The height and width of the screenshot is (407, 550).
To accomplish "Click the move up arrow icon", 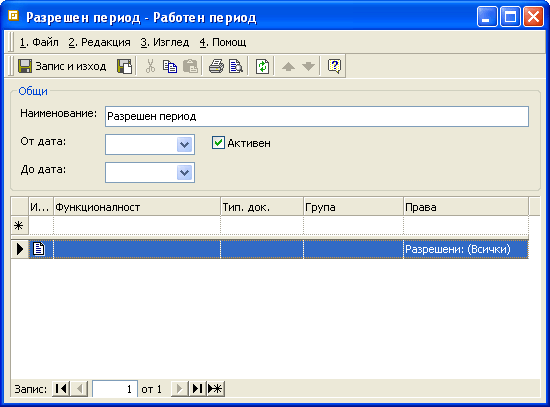I will (288, 66).
